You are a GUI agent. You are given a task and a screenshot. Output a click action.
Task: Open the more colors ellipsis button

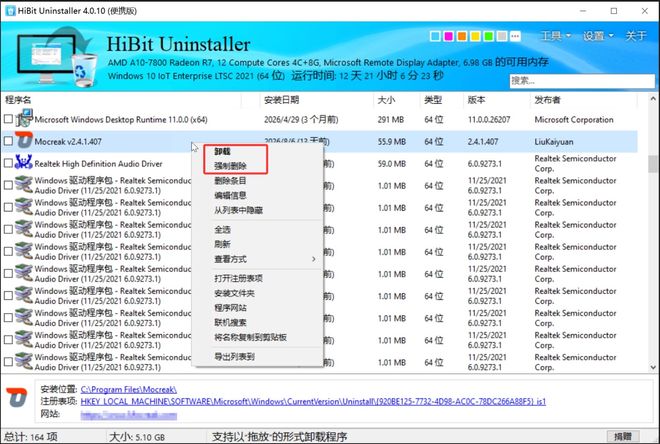tap(515, 36)
